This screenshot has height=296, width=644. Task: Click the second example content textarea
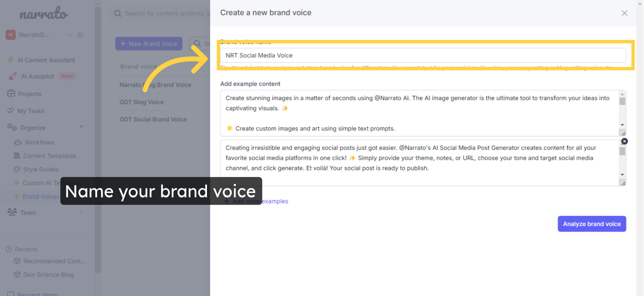click(420, 163)
